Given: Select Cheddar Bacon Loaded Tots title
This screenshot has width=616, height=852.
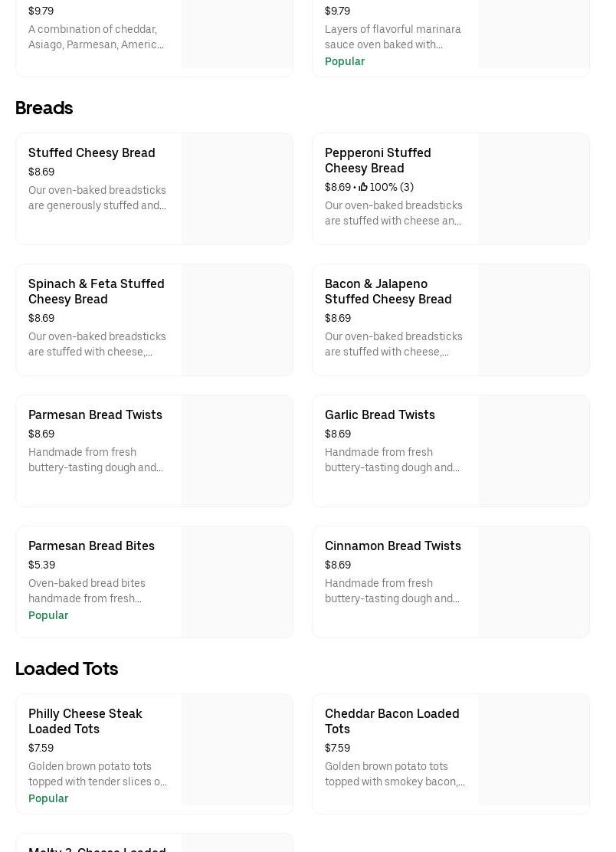Looking at the screenshot, I should pos(392,721).
